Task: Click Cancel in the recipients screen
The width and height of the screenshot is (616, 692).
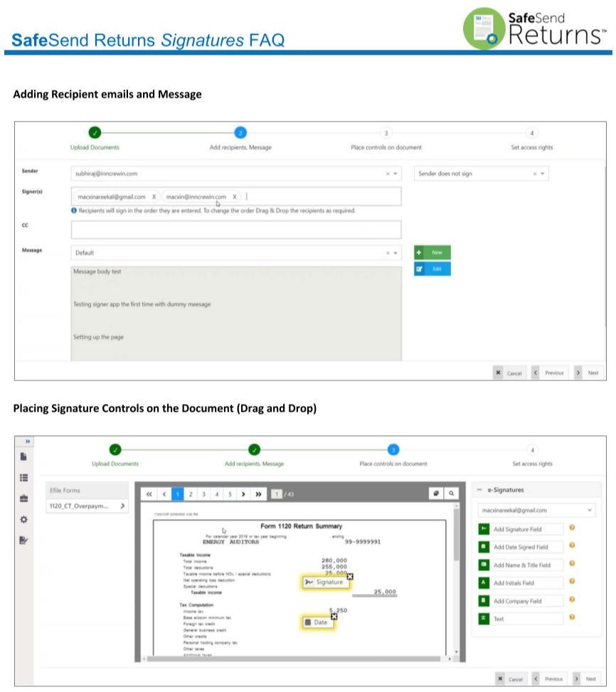Action: [509, 373]
